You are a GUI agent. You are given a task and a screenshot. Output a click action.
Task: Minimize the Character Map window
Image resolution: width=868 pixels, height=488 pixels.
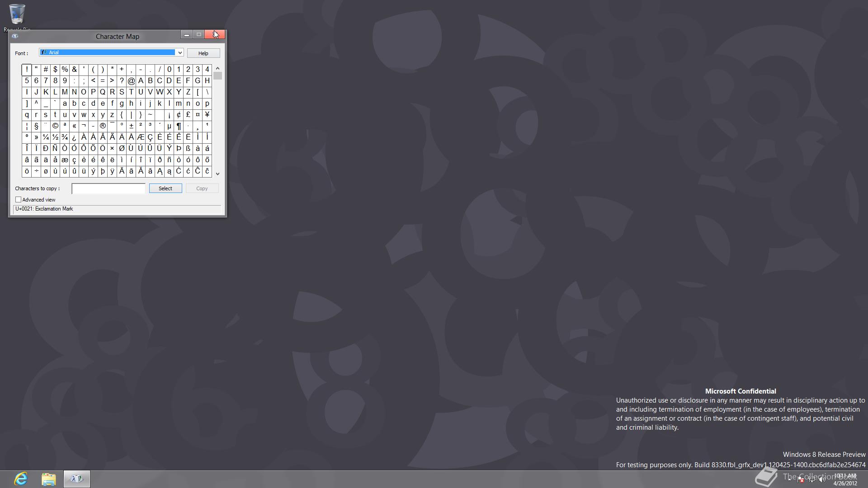[187, 35]
